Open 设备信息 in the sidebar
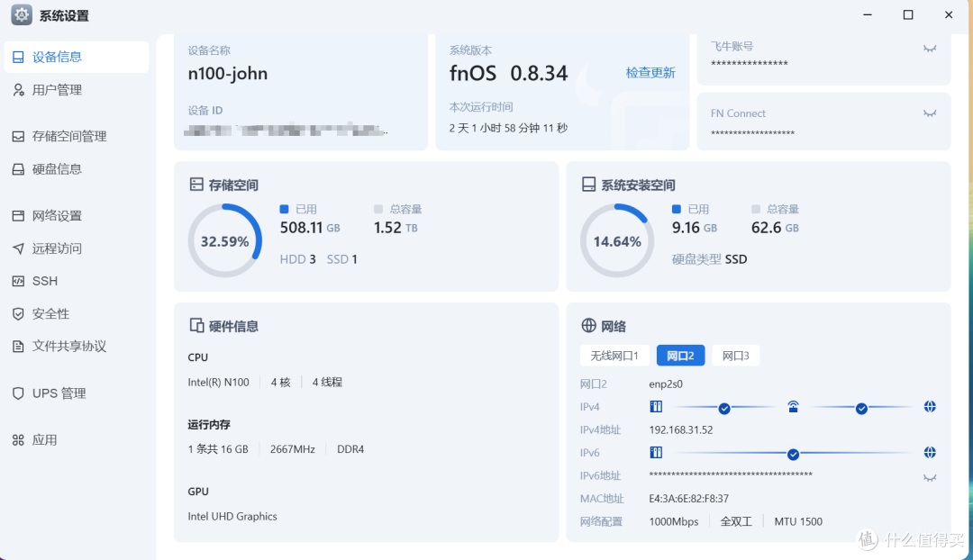The image size is (973, 560). (x=77, y=57)
